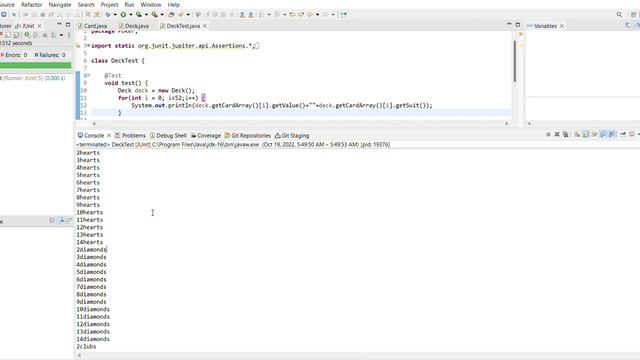
Task: Close the DeckTest.java editor tab
Action: 205,26
